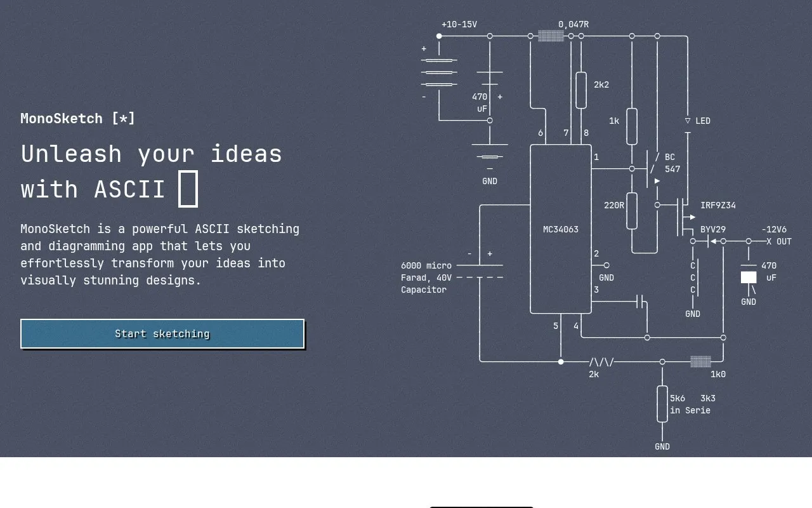
Task: Click the 'in Serie' text
Action: point(690,410)
